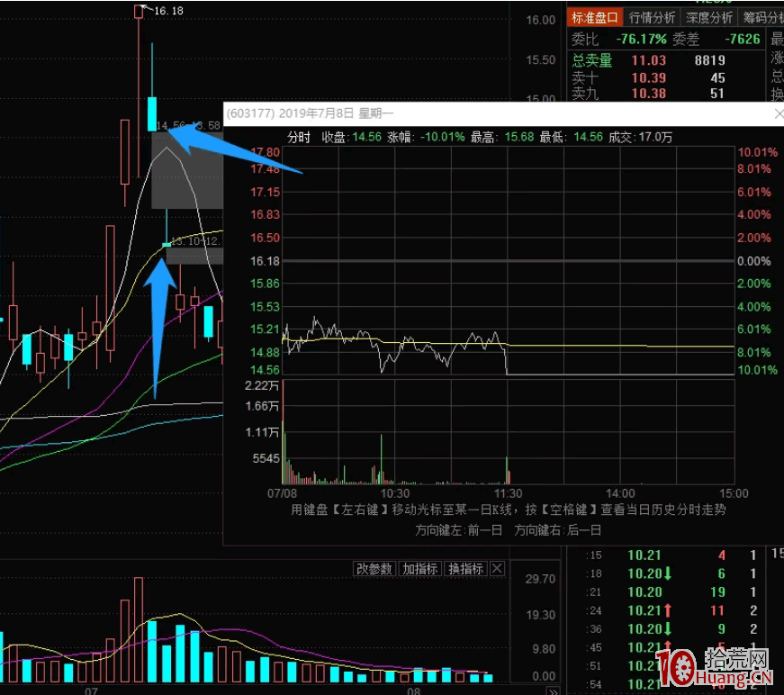784x695 pixels.
Task: Click the 14:00 time label on the intraday chart
Action: click(x=620, y=493)
